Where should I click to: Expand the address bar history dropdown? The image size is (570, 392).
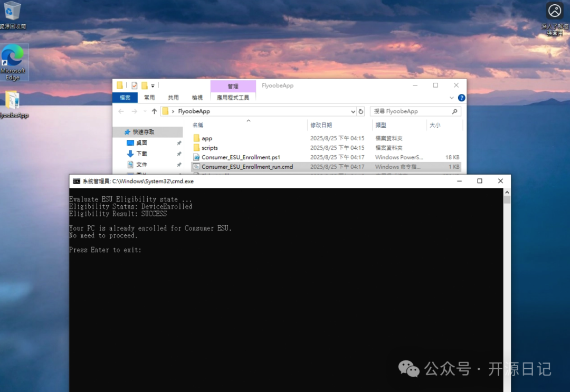[353, 111]
